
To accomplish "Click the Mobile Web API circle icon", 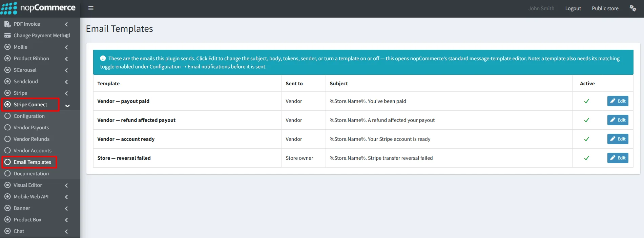I will tap(7, 197).
